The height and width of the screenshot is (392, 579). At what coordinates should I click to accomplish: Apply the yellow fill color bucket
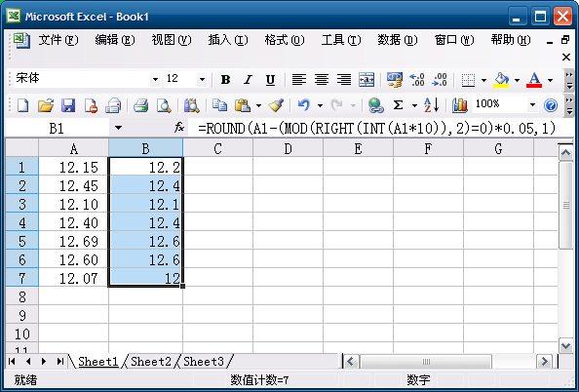pyautogui.click(x=501, y=79)
